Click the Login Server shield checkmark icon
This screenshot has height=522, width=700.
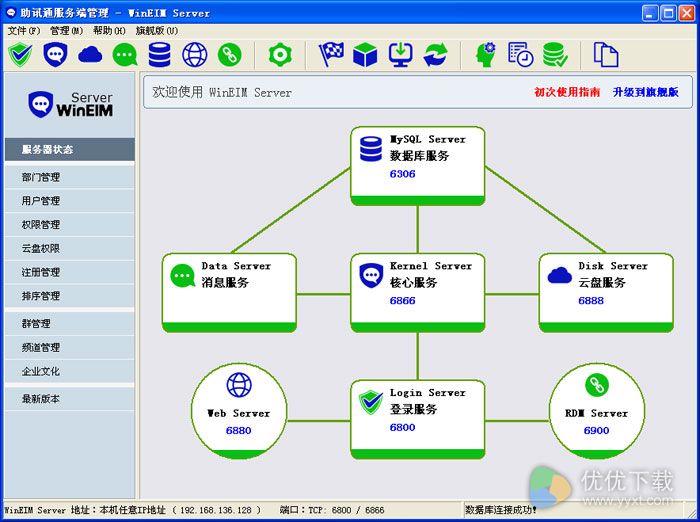coord(371,402)
